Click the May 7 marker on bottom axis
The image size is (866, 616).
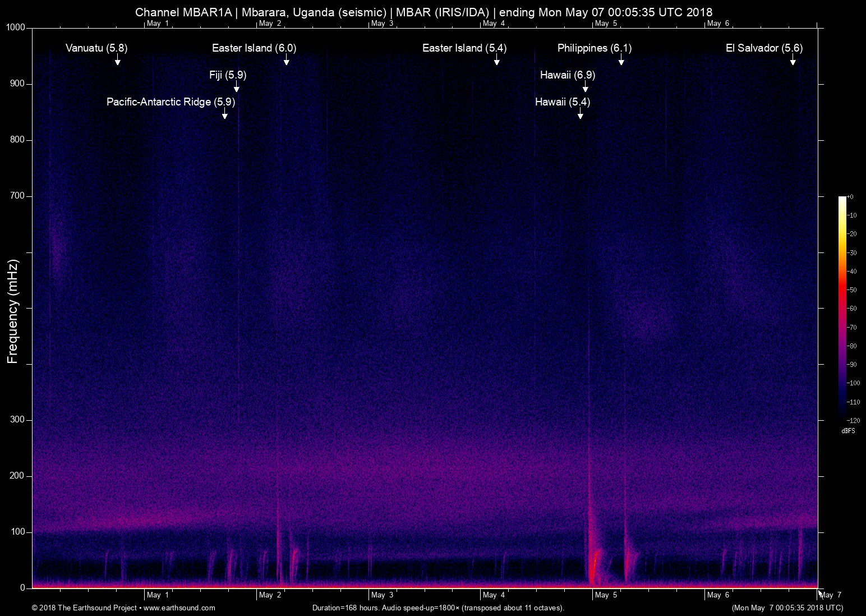coord(830,595)
